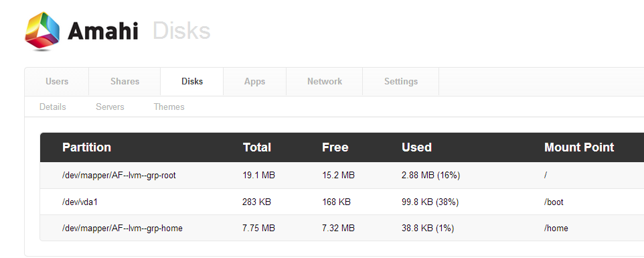This screenshot has height=258, width=644.
Task: Open the Settings tab
Action: pos(401,81)
